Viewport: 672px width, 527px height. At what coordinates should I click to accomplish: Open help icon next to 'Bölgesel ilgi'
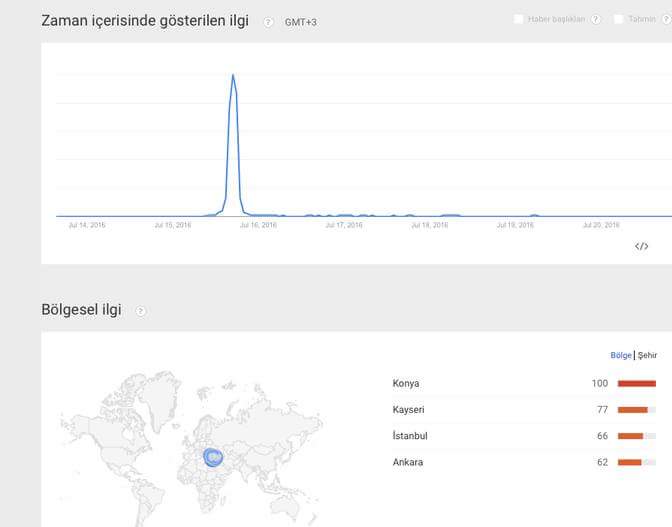pyautogui.click(x=141, y=311)
